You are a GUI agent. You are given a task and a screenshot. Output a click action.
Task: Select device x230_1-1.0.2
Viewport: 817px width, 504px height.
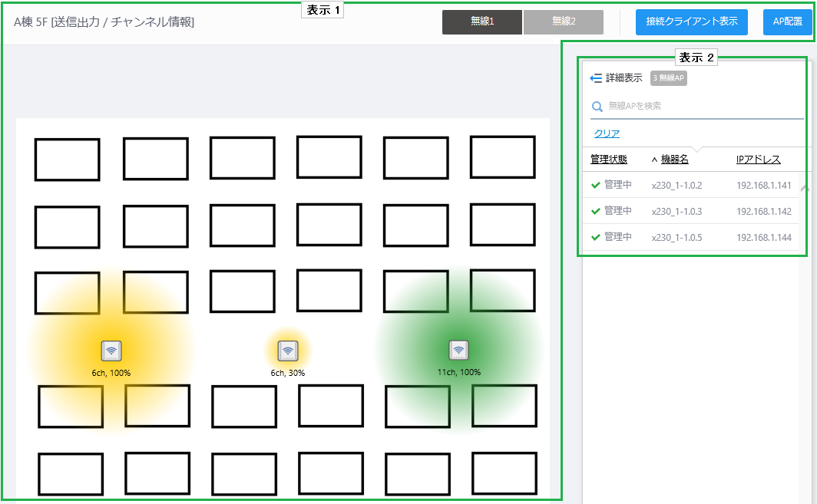[x=676, y=186]
